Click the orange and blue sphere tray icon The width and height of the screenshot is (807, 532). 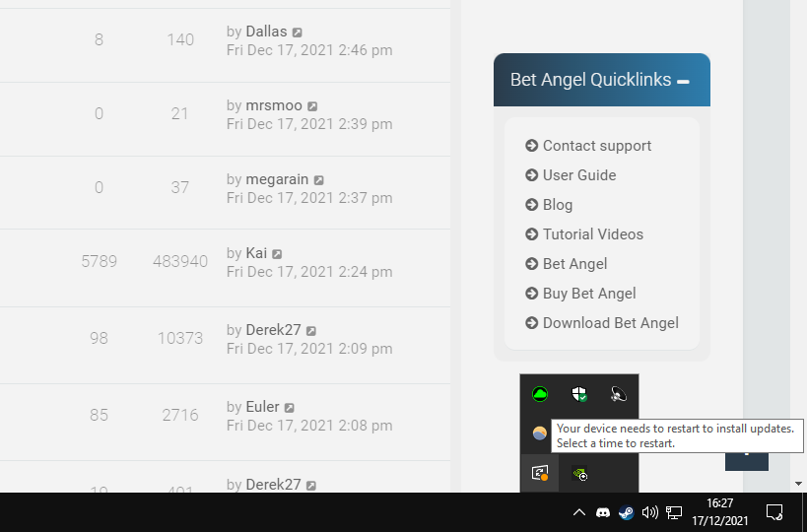(x=539, y=433)
